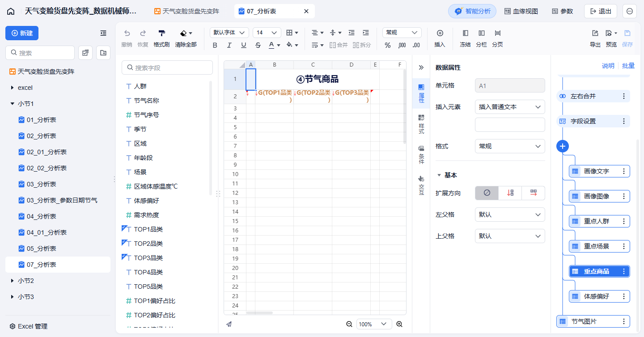Viewport: 644px width, 337px height.
Task: Open the 常规 number format dropdown in toolbar
Action: (x=402, y=33)
